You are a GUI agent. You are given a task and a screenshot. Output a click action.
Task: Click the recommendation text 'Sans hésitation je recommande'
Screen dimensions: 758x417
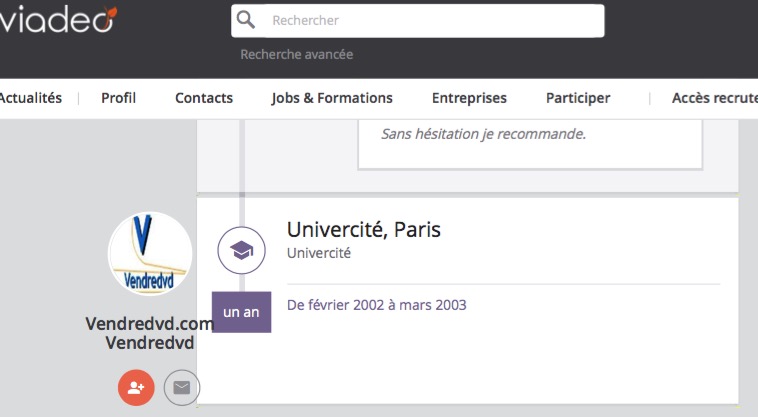click(483, 133)
